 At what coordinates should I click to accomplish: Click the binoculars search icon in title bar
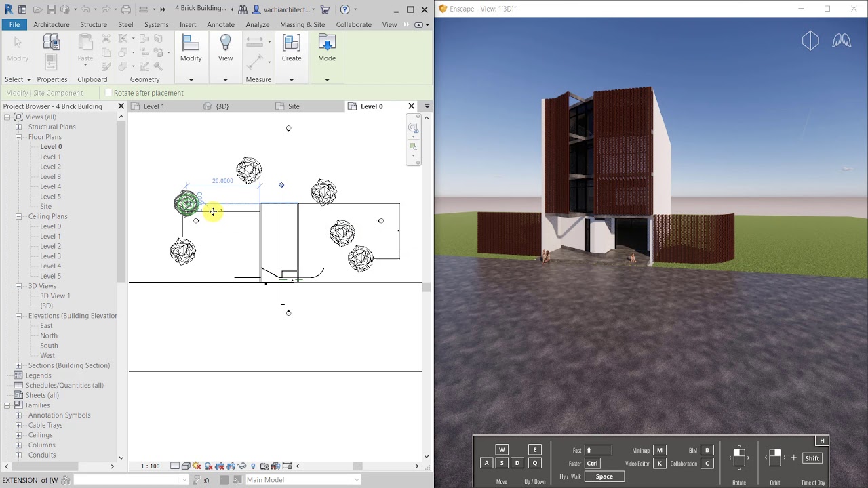tap(243, 9)
